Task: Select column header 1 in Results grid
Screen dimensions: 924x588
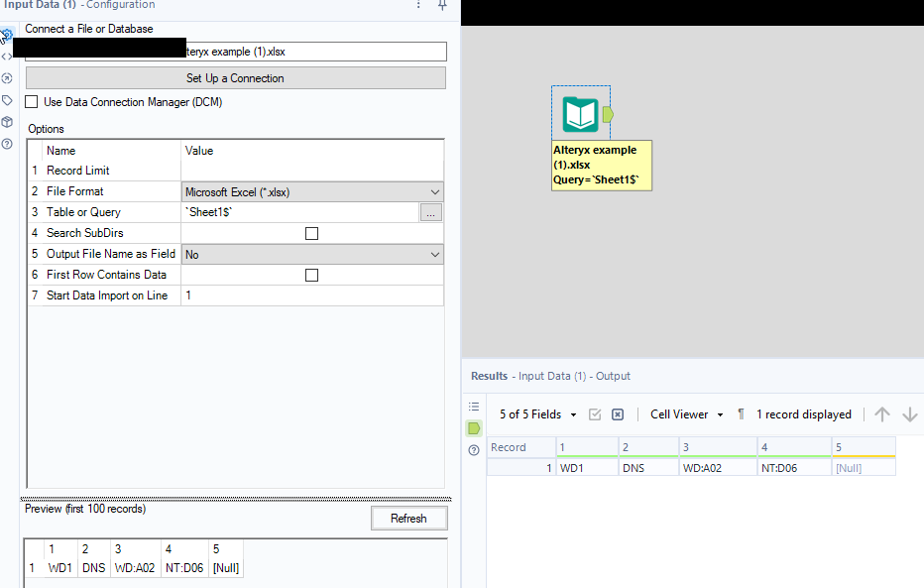Action: tap(588, 447)
